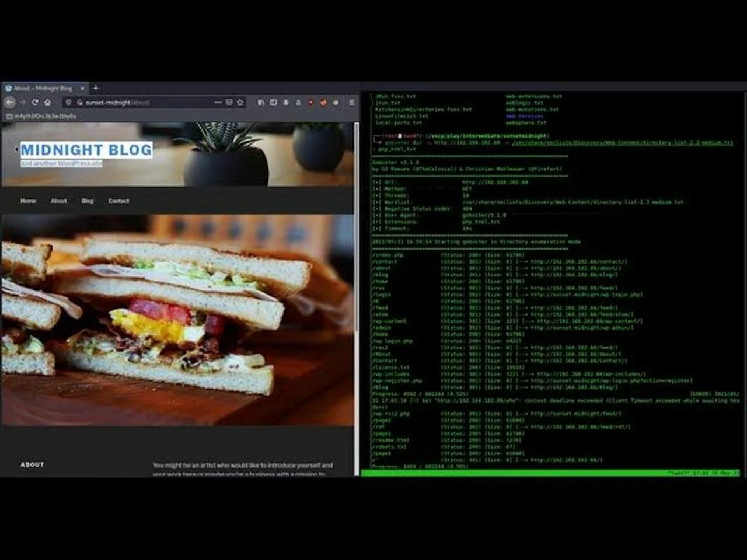
Task: Click the forward navigation arrow
Action: pos(23,102)
